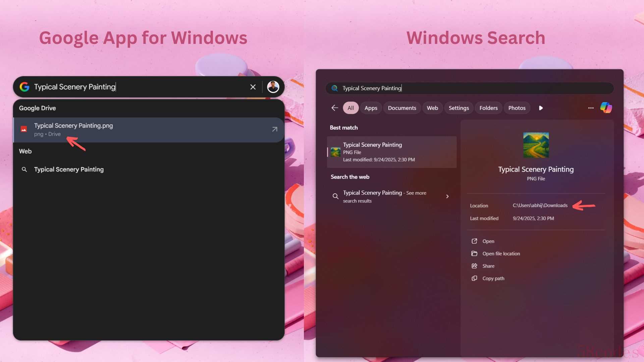Screen dimensions: 644x362
Task: Switch to the Apps filter tab
Action: point(371,108)
